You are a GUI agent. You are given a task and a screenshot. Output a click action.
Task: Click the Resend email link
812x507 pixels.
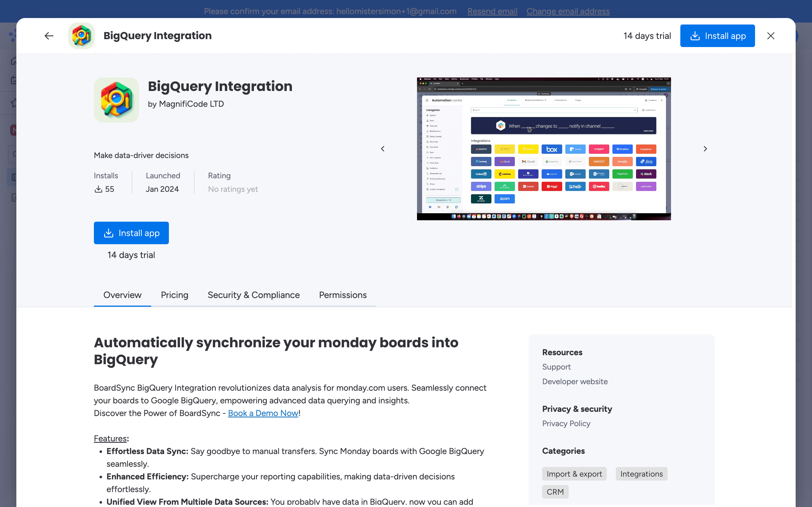(x=492, y=11)
